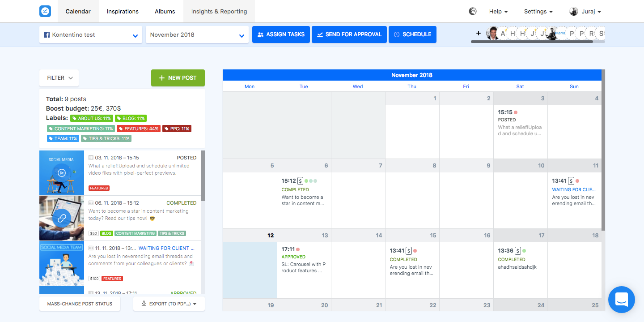Image resolution: width=644 pixels, height=322 pixels.
Task: Click the calendar icon beside 06. 11. 2018 post date
Action: tap(91, 203)
